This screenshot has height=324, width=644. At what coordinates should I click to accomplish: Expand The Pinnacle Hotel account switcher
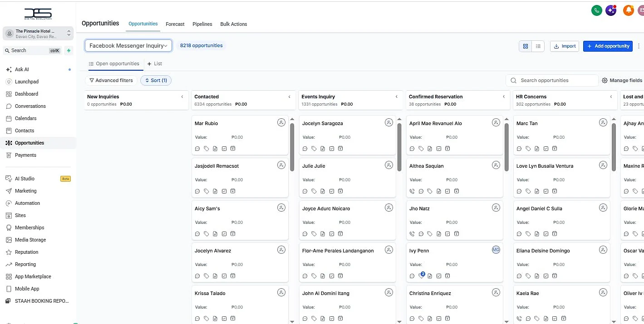coord(38,34)
